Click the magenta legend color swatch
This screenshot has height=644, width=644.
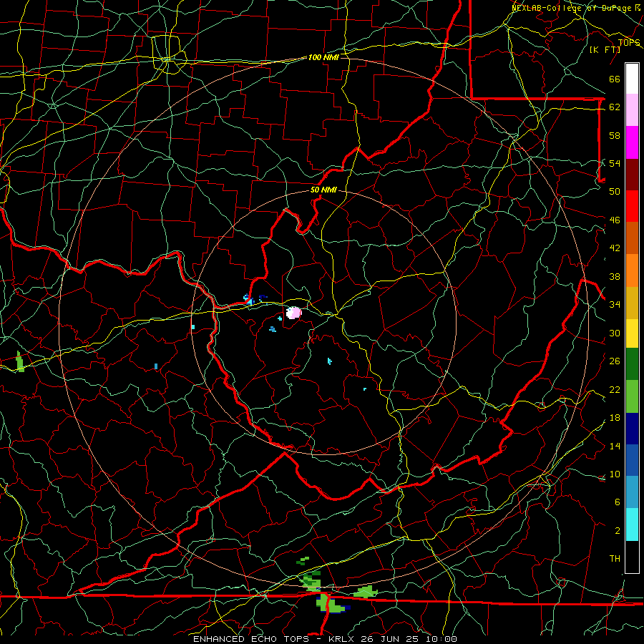coord(632,142)
